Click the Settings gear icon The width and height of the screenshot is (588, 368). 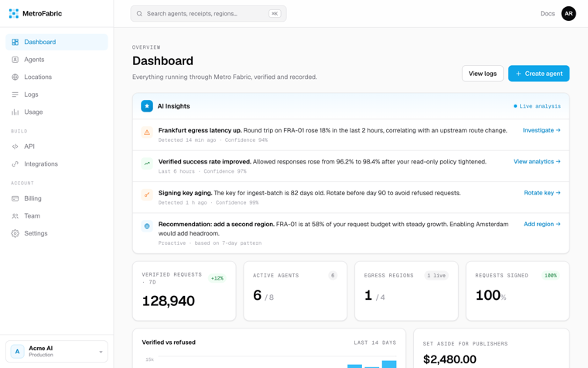pos(15,233)
